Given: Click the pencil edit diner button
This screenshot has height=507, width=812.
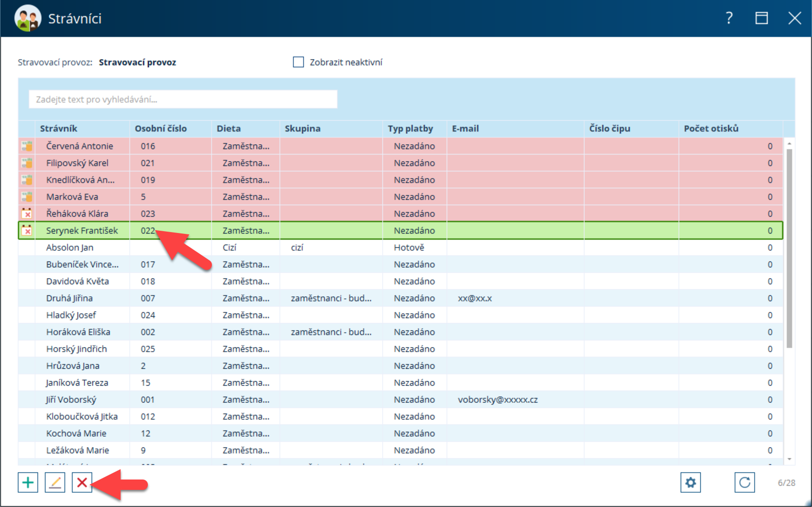Looking at the screenshot, I should tap(55, 482).
